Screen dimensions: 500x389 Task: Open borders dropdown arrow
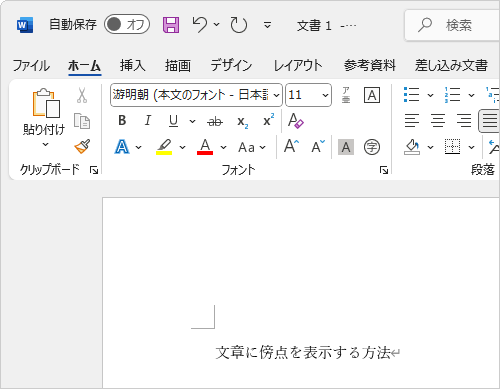click(x=471, y=147)
